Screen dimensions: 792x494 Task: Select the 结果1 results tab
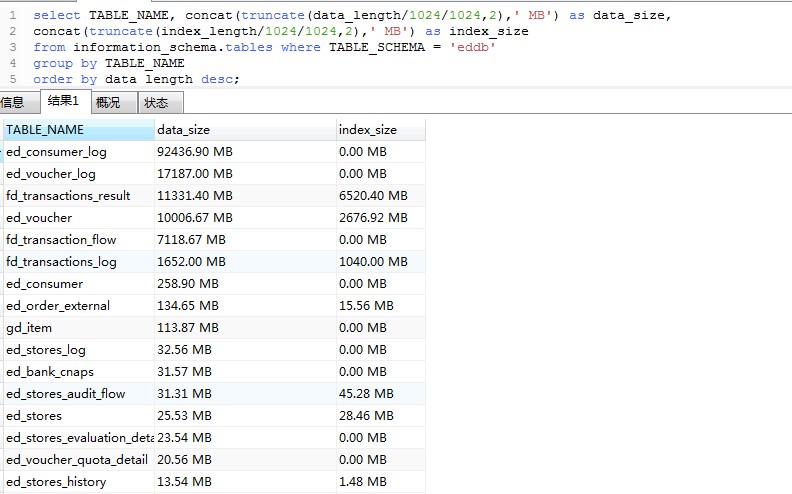[63, 101]
